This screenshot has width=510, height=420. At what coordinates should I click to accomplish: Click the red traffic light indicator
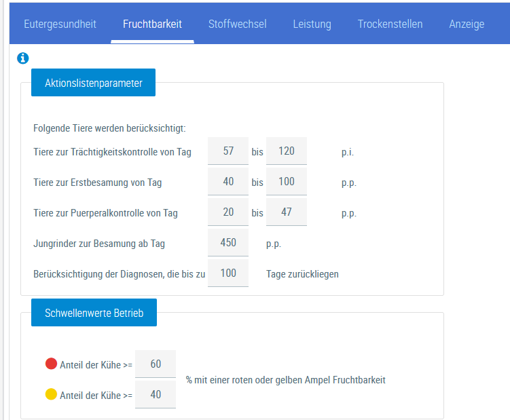(51, 364)
